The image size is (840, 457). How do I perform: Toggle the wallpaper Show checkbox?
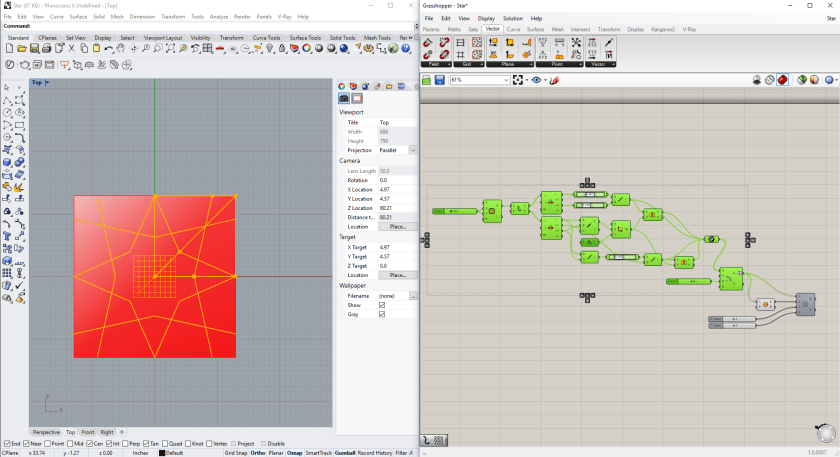coord(382,305)
